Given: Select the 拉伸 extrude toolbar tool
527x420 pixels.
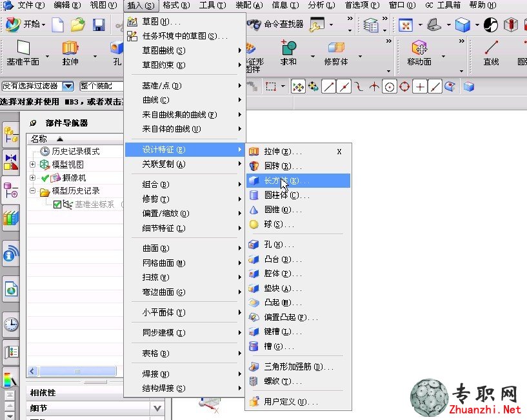Looking at the screenshot, I should pos(70,53).
